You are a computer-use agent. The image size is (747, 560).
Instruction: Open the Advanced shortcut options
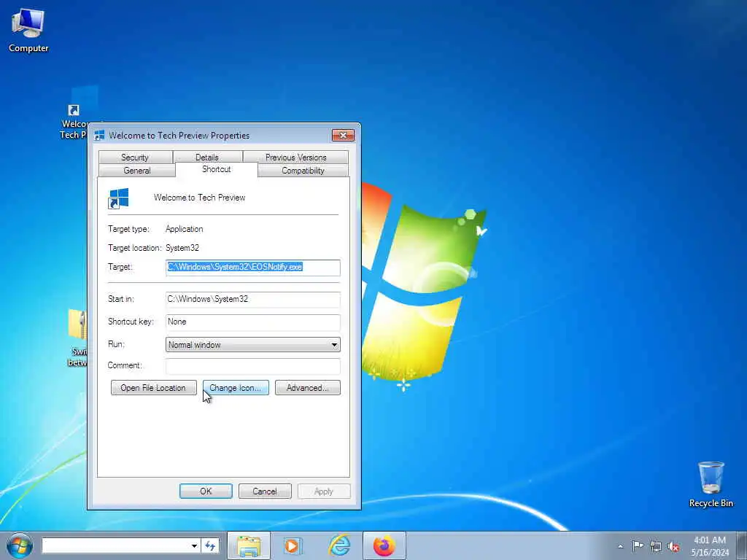coord(307,388)
